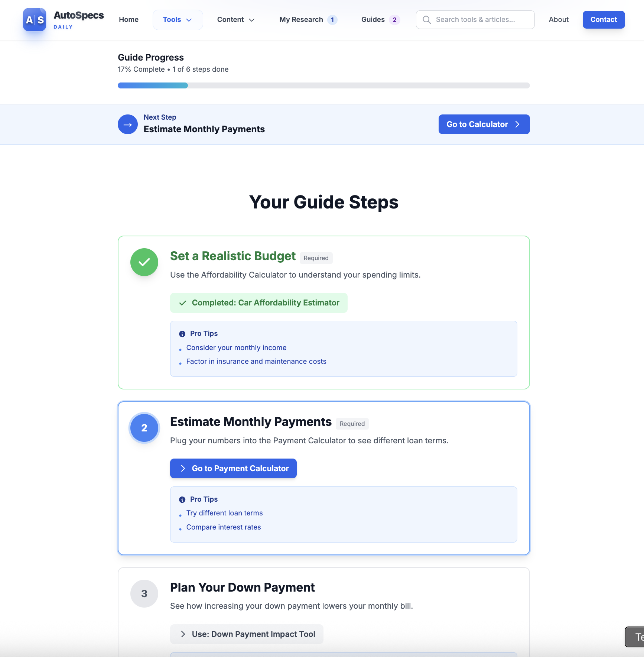Click the step 3 number circle
The width and height of the screenshot is (644, 657).
pos(144,593)
